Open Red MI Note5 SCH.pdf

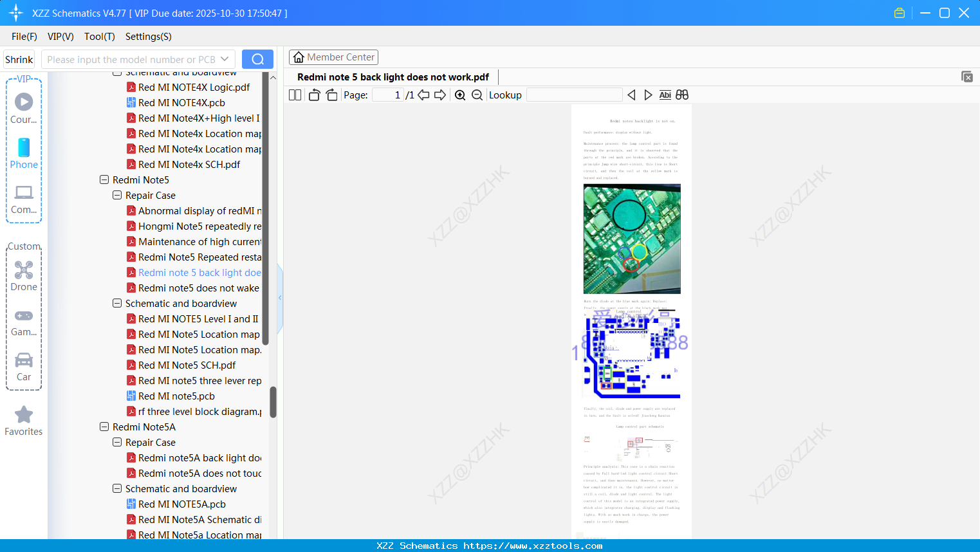coord(181,365)
